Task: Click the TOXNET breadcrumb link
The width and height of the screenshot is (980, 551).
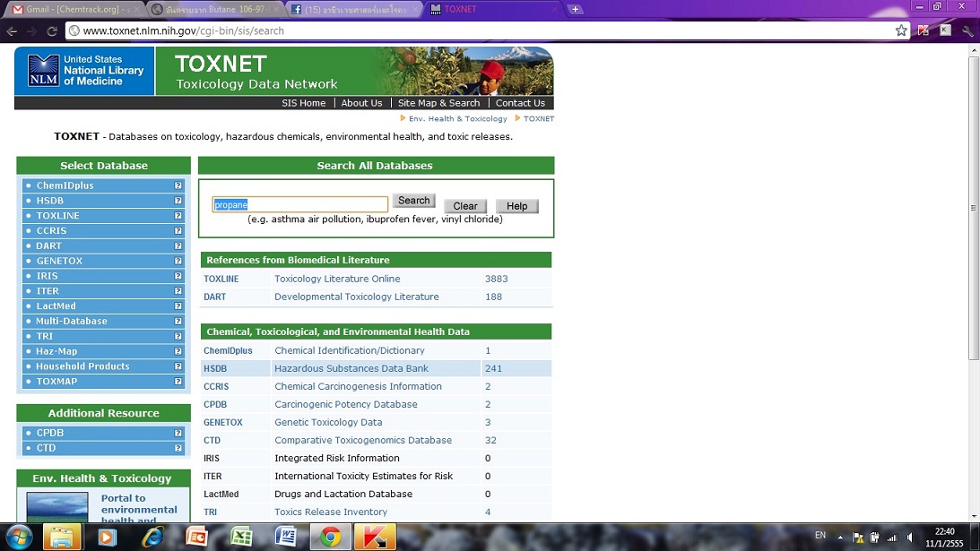Action: (x=539, y=118)
